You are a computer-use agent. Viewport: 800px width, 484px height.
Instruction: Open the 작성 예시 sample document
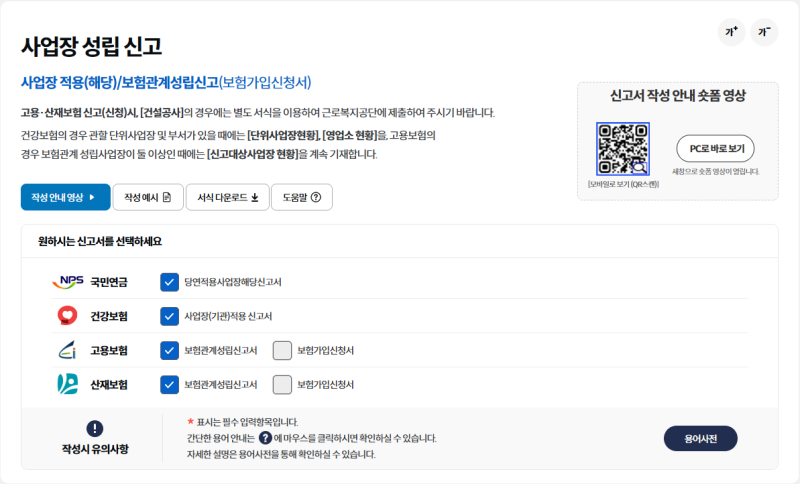[147, 197]
